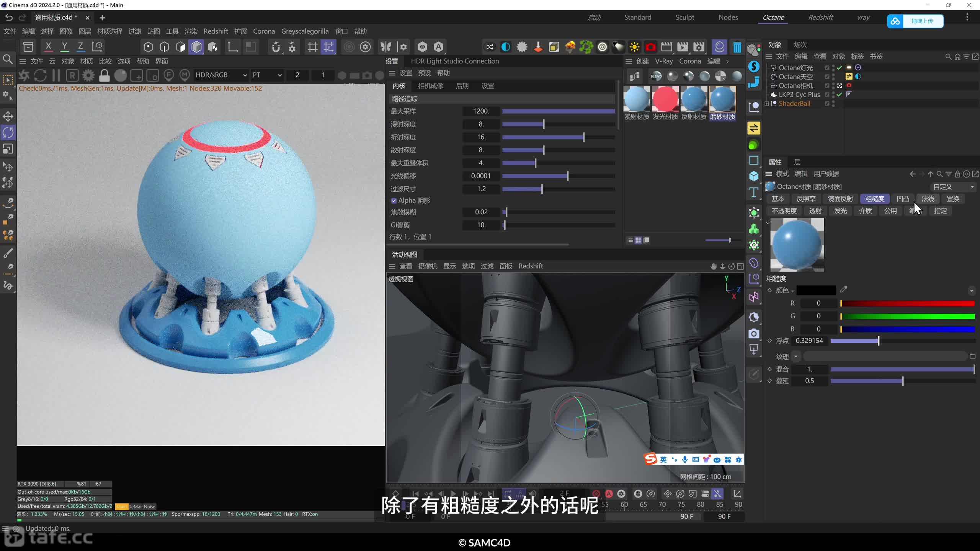Toggle ShaderBall layer square toggle
This screenshot has height=551, width=980.
pos(827,104)
